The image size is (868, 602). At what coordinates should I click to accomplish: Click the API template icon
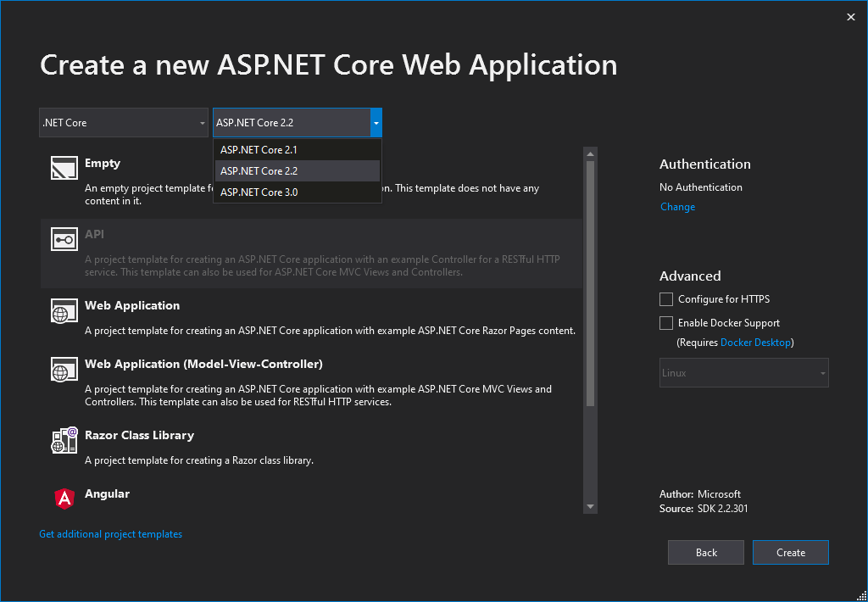64,240
